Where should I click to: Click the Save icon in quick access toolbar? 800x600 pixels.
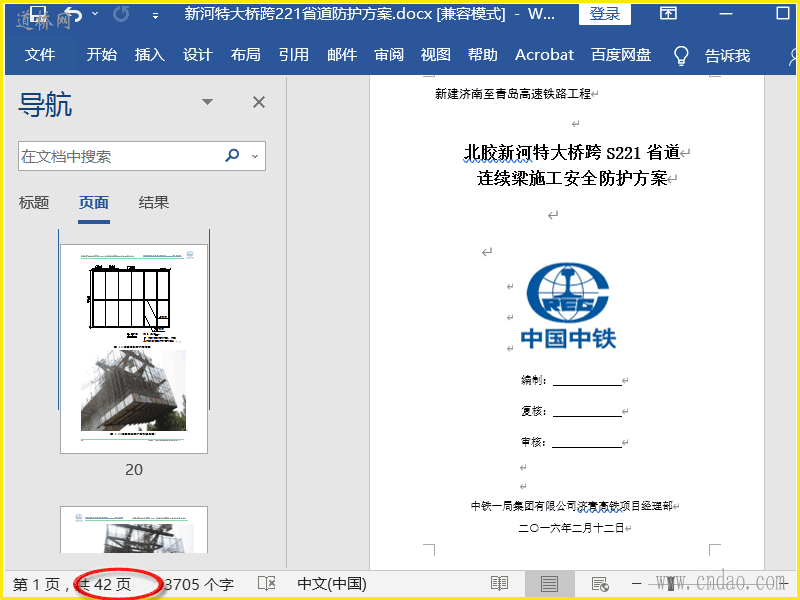click(39, 14)
